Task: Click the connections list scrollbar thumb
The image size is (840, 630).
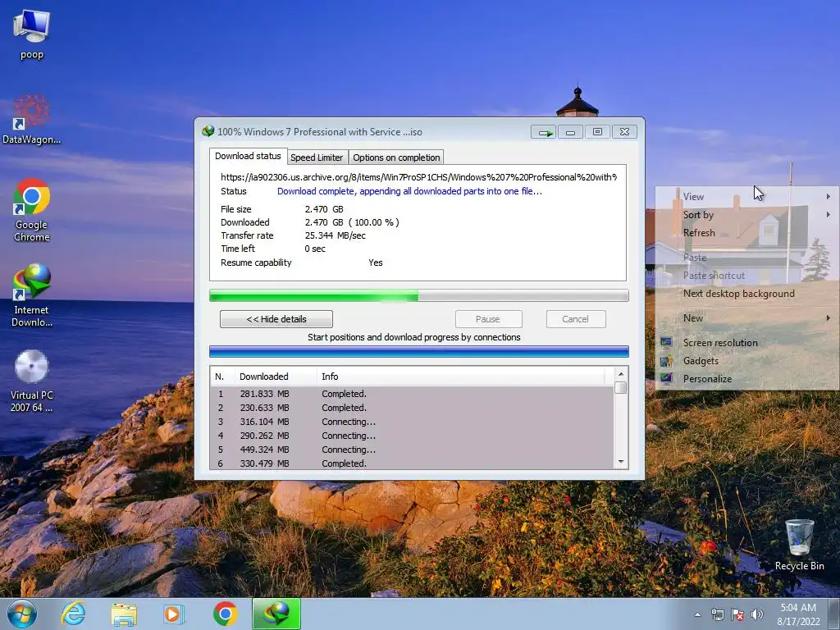Action: 621,387
